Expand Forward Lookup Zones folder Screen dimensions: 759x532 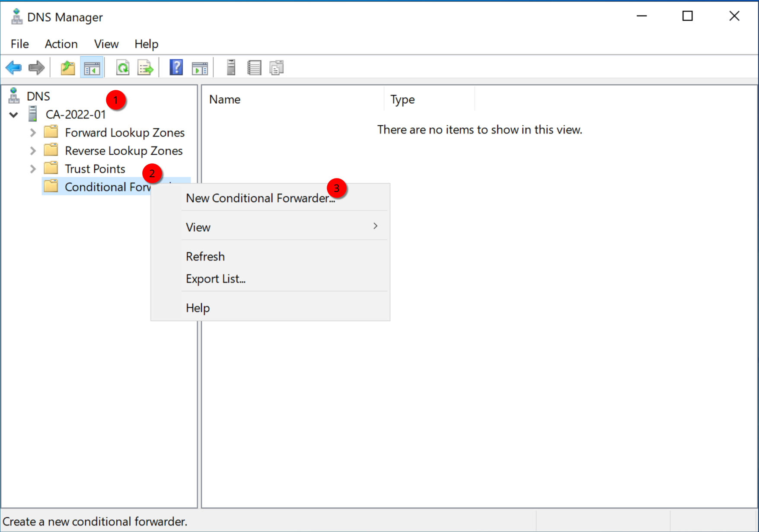coord(33,133)
